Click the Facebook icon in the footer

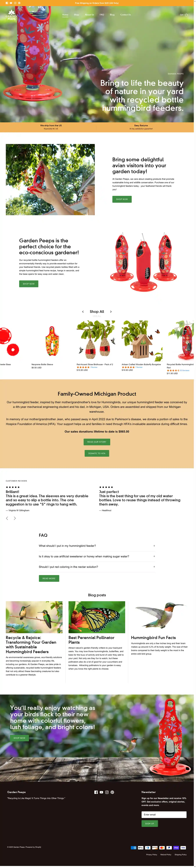(96, 792)
